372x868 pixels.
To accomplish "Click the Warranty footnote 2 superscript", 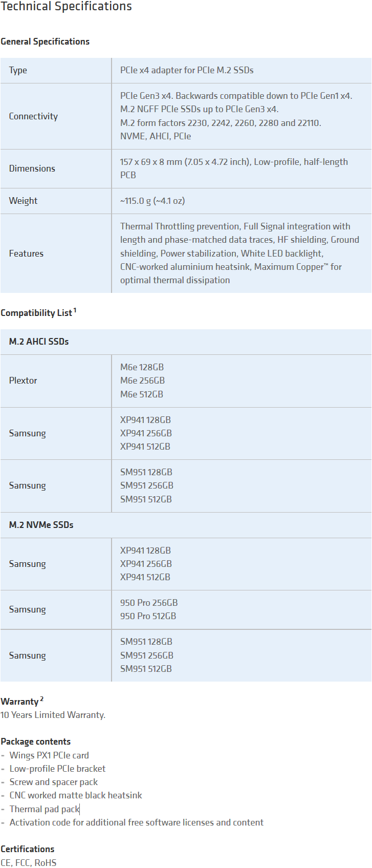I will [x=42, y=699].
